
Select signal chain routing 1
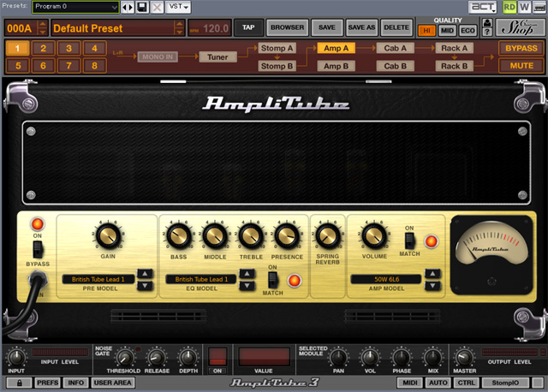[17, 48]
